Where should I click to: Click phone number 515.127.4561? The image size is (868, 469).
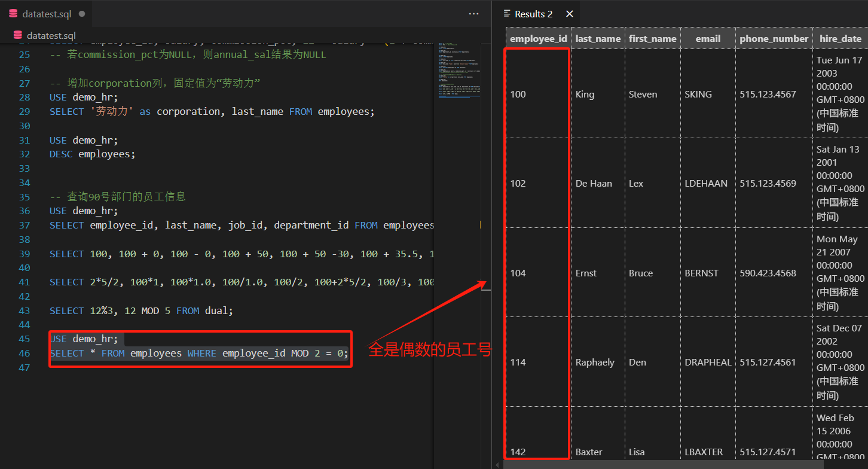click(x=774, y=362)
